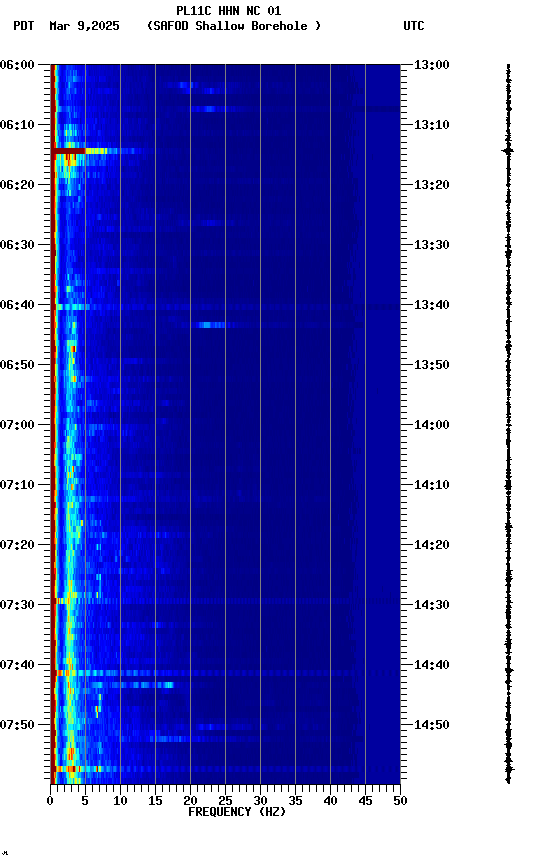Click the date Mar 9,2025
Screen dimensions: 552x864
coord(84,26)
